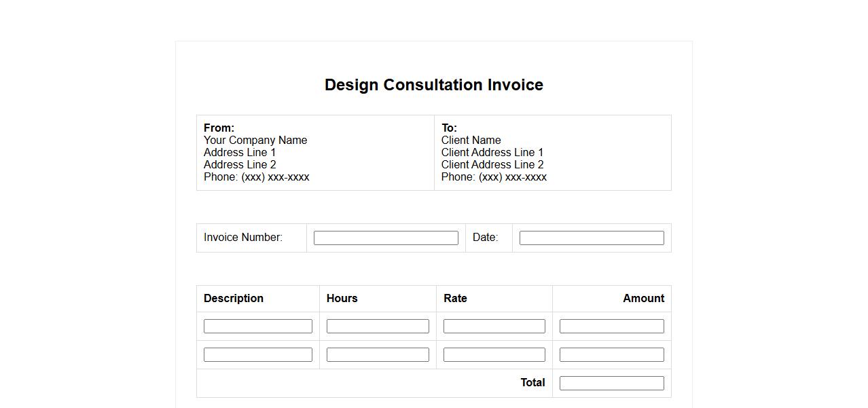Select the 'Client Name' text

[x=471, y=141]
